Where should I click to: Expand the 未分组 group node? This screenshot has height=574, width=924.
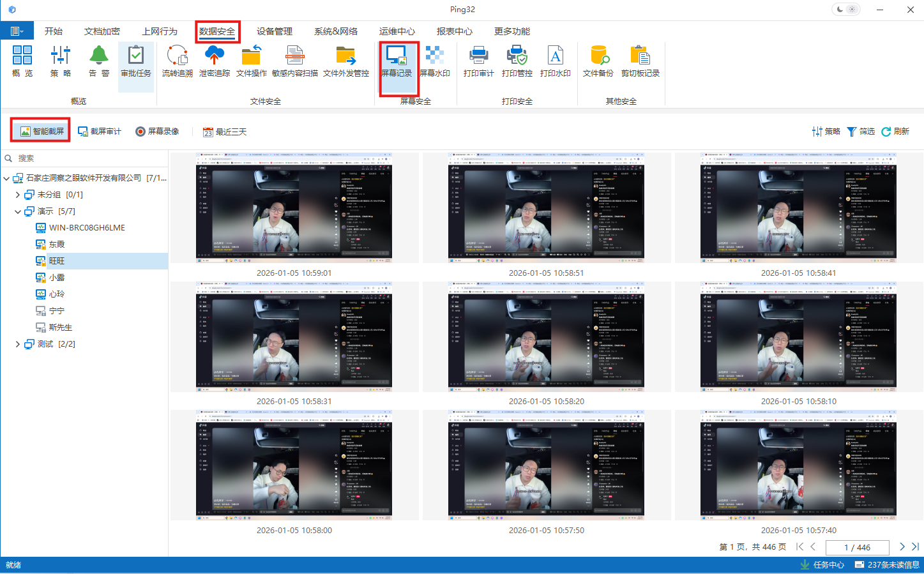[x=17, y=195]
